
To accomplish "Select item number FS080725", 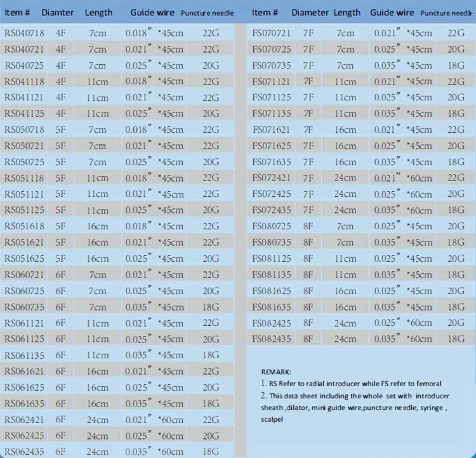I will pyautogui.click(x=272, y=226).
